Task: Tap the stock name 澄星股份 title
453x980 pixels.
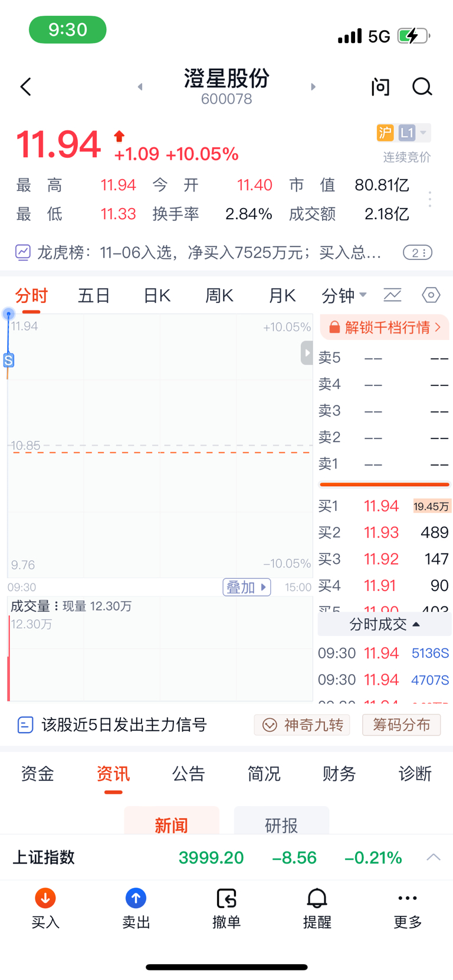Action: tap(226, 78)
